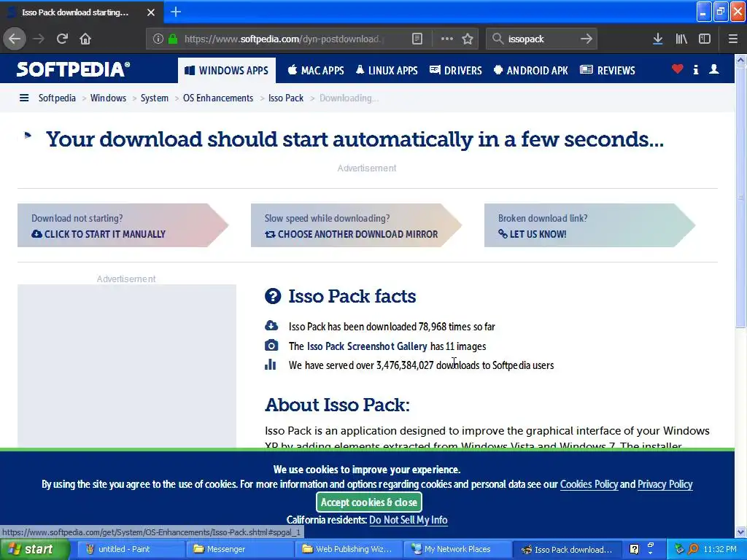Submit search with the arrow in search box
This screenshot has width=747, height=560.
(587, 39)
